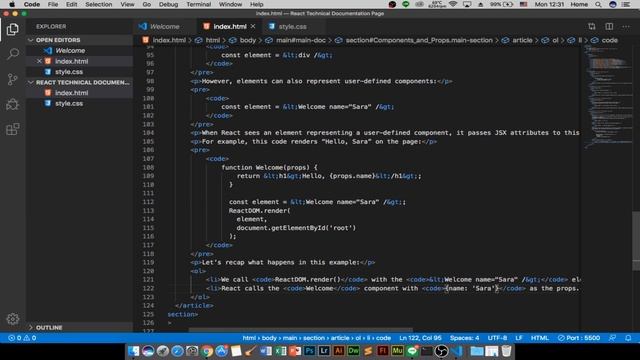This screenshot has width=640, height=360.
Task: Split the editor to the right
Action: click(x=609, y=27)
